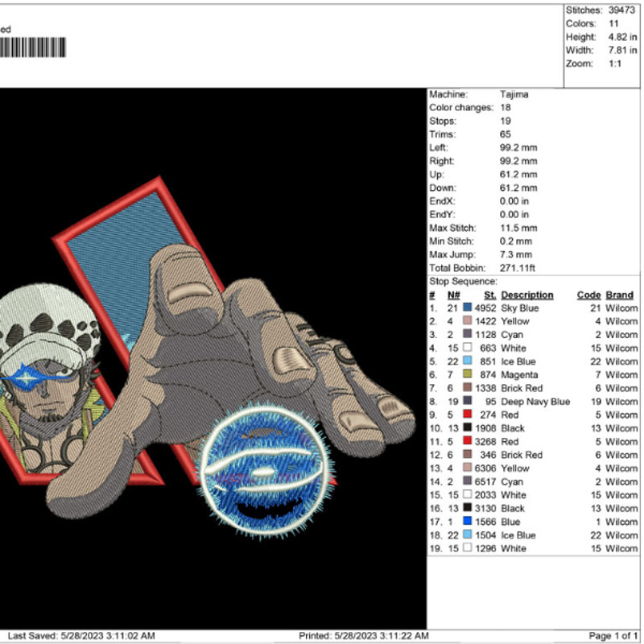Click the Stop Sequence section label
The height and width of the screenshot is (644, 644).
[x=463, y=282]
